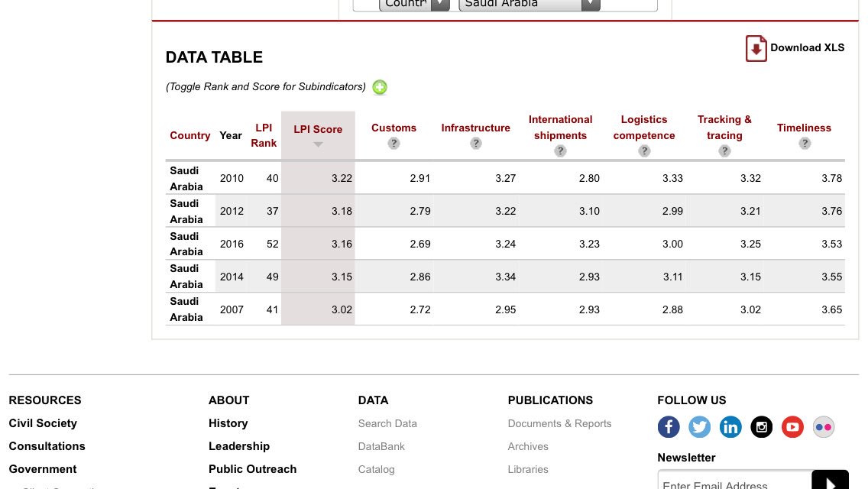Click LPI rank value 52
Screen dimensions: 868x489
click(272, 244)
